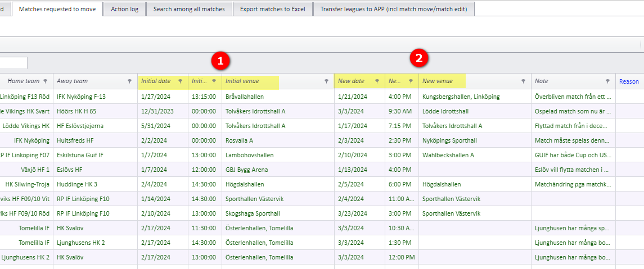Select initial date 12/31/2023 cell
The height and width of the screenshot is (269, 644).
(x=163, y=111)
